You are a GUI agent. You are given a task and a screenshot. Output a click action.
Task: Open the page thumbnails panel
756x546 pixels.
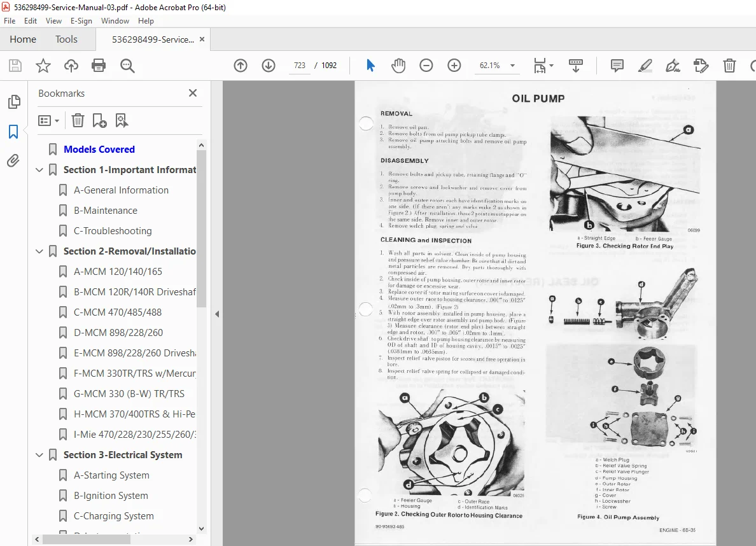[14, 102]
